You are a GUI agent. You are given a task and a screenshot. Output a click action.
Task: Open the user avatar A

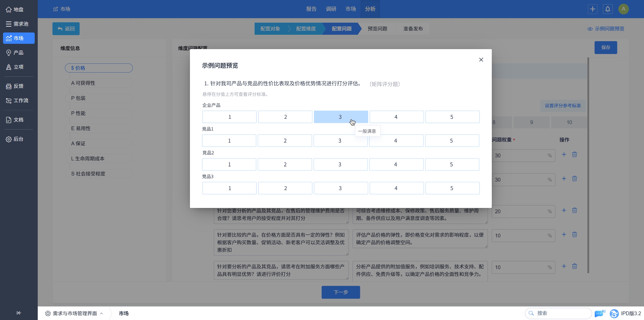(623, 9)
